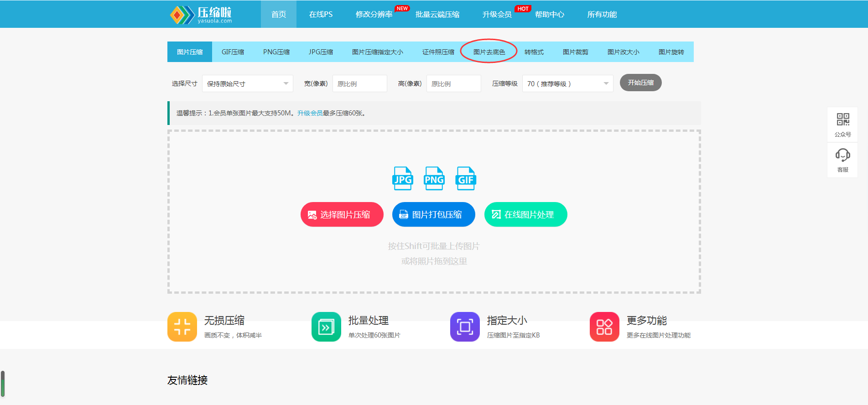Click the JPG file format icon

pyautogui.click(x=402, y=178)
